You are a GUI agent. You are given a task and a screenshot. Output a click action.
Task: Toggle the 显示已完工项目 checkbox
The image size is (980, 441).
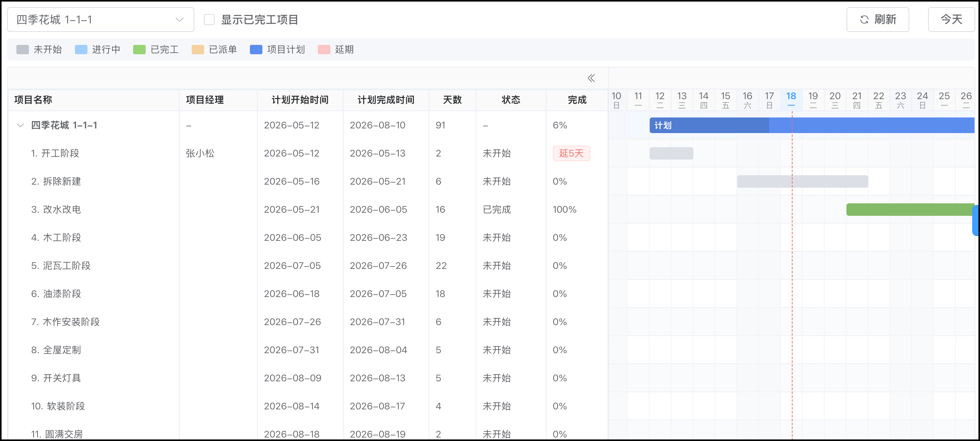coord(209,20)
